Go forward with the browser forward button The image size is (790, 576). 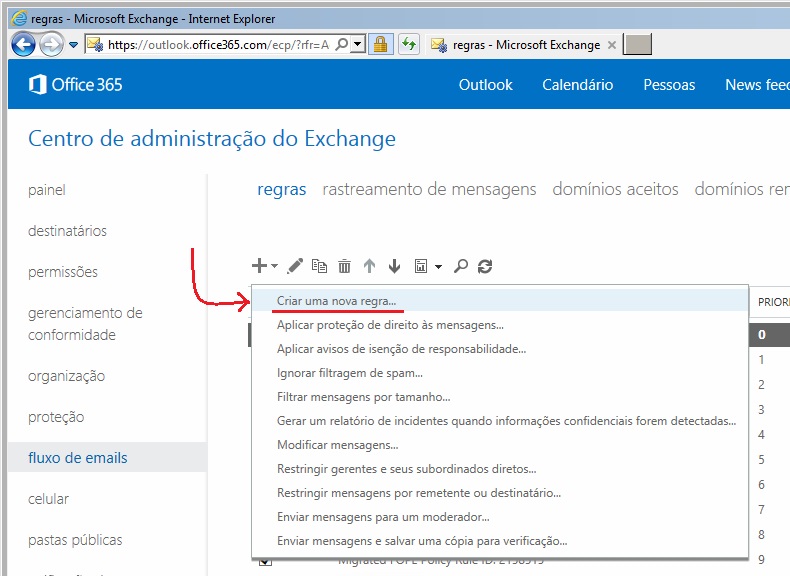[51, 45]
